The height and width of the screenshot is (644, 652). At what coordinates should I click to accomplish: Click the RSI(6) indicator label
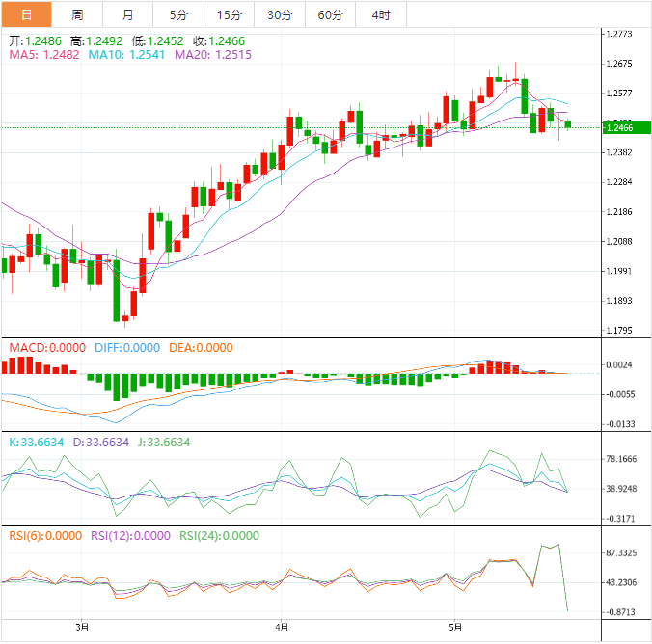coord(45,536)
